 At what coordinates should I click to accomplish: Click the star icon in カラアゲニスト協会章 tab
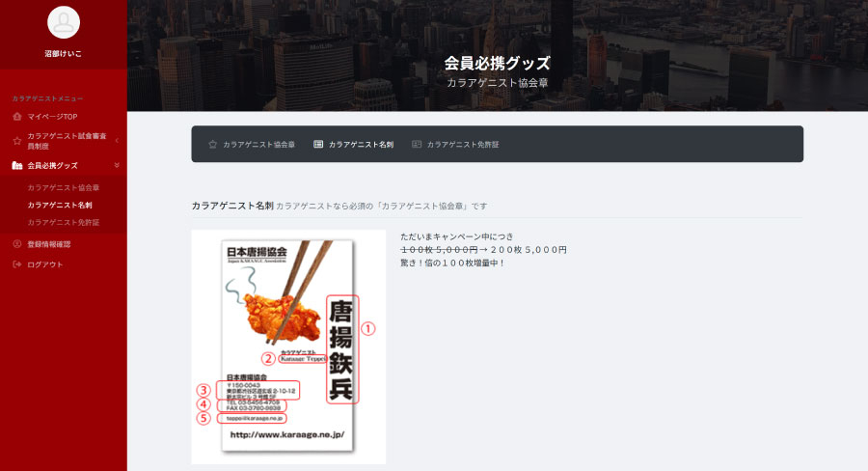pos(213,145)
